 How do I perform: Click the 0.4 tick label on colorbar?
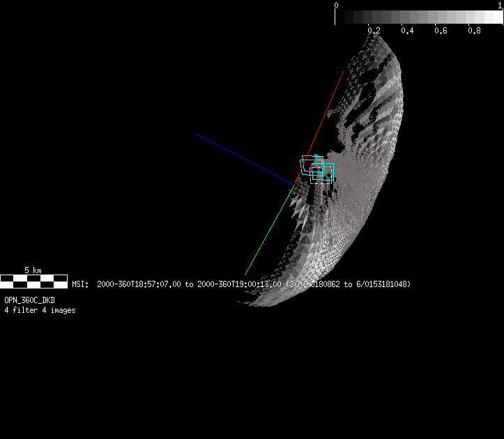[407, 31]
